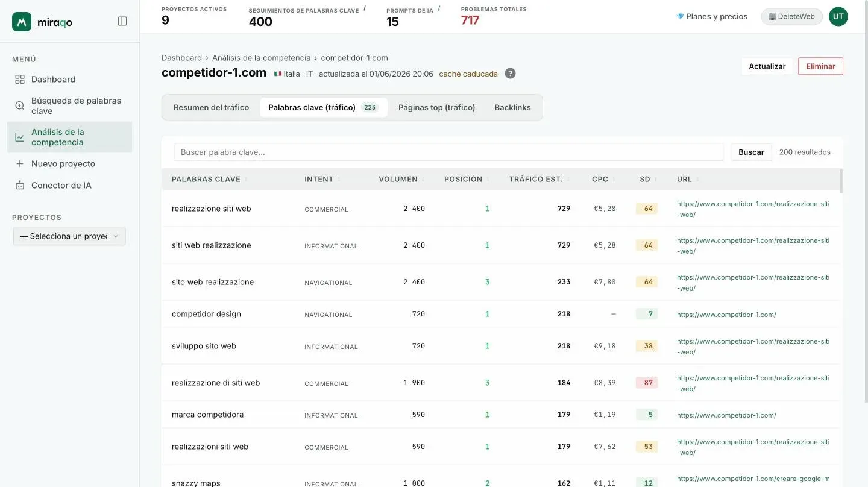This screenshot has height=487, width=868.
Task: Open Planes y precios link
Action: (711, 16)
